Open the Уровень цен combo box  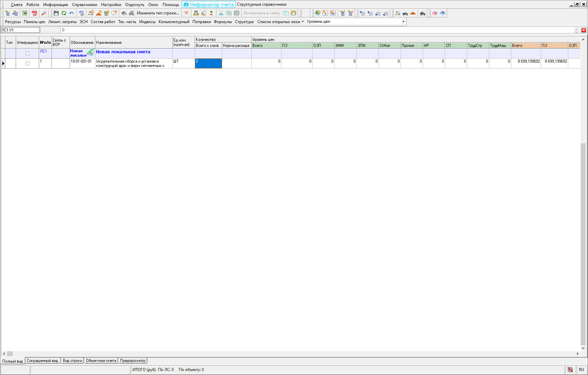point(403,22)
